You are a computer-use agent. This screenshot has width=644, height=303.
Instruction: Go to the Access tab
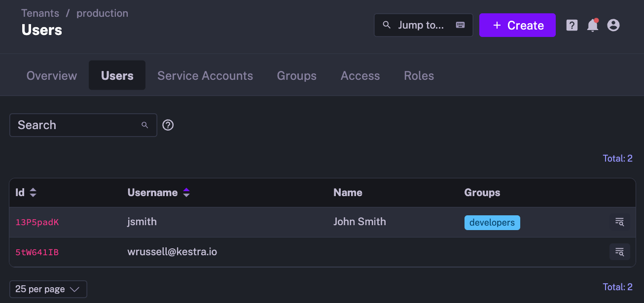click(x=360, y=76)
